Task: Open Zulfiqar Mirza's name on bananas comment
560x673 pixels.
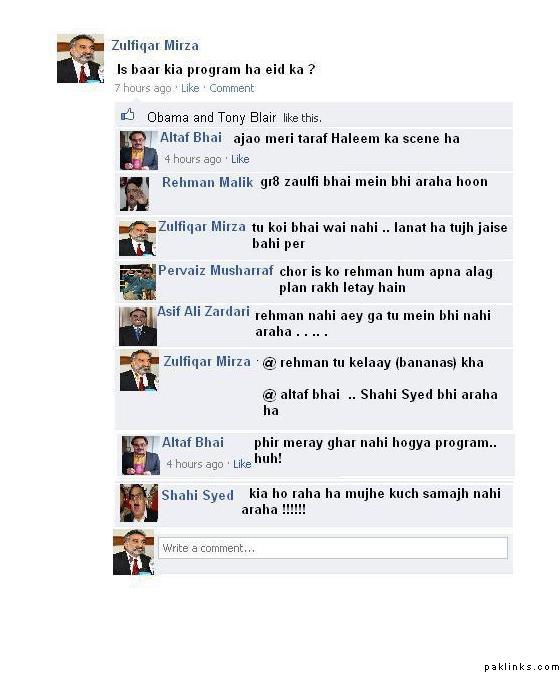Action: pyautogui.click(x=207, y=361)
